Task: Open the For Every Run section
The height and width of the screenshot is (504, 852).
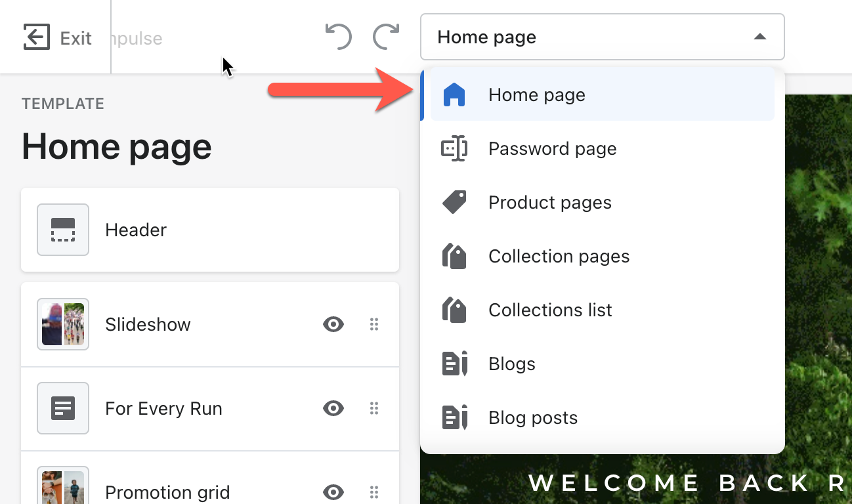Action: 210,409
